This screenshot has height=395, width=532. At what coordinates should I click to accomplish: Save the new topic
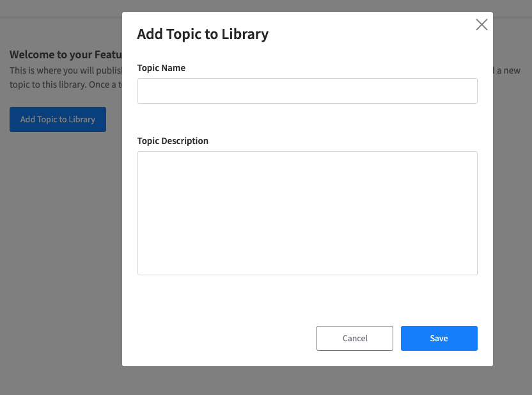(x=439, y=338)
